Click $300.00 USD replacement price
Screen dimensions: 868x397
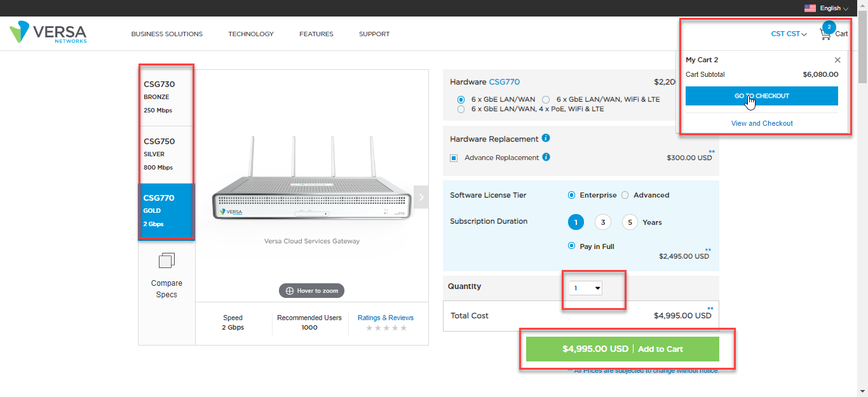(x=689, y=158)
